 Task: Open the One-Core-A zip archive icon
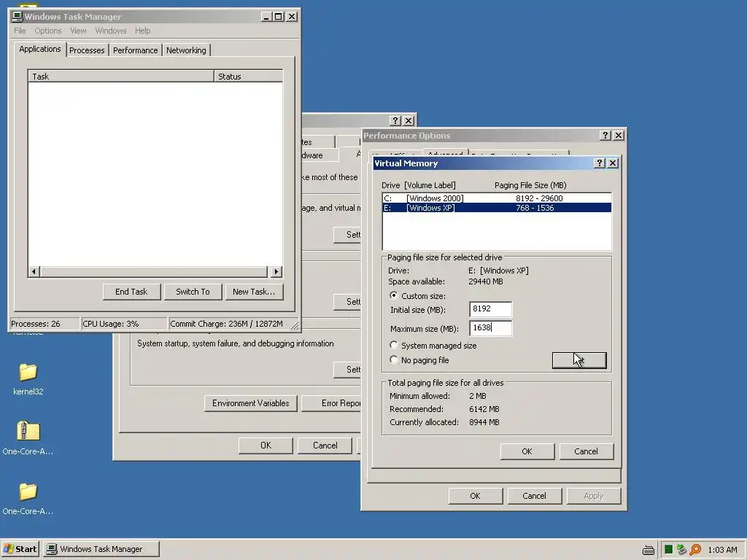pyautogui.click(x=28, y=431)
